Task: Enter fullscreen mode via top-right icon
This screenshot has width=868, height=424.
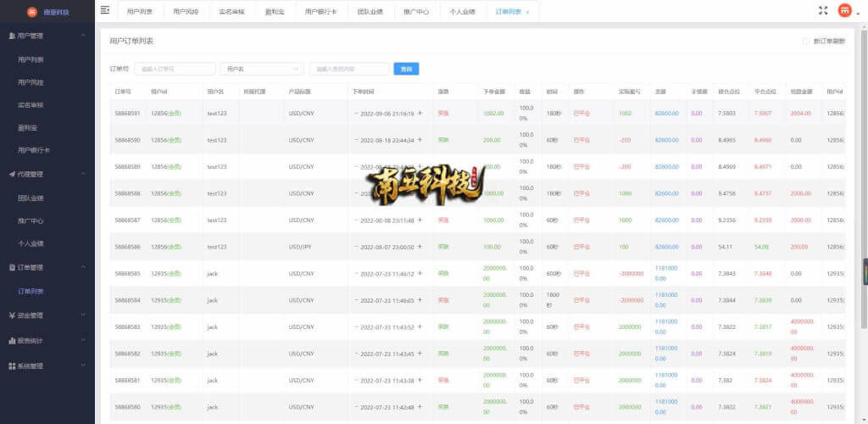Action: coord(822,10)
